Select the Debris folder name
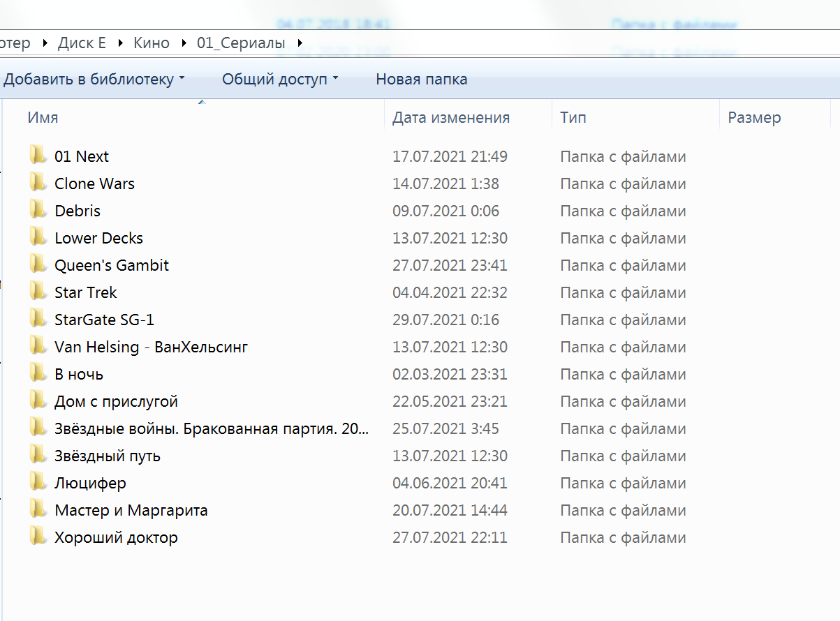The width and height of the screenshot is (840, 621). [78, 211]
